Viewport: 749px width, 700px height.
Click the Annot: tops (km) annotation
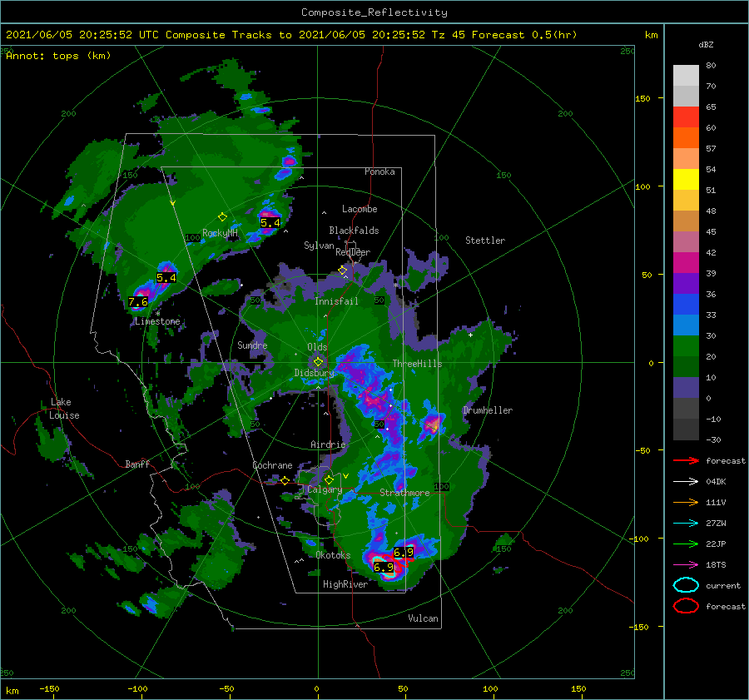pos(58,56)
